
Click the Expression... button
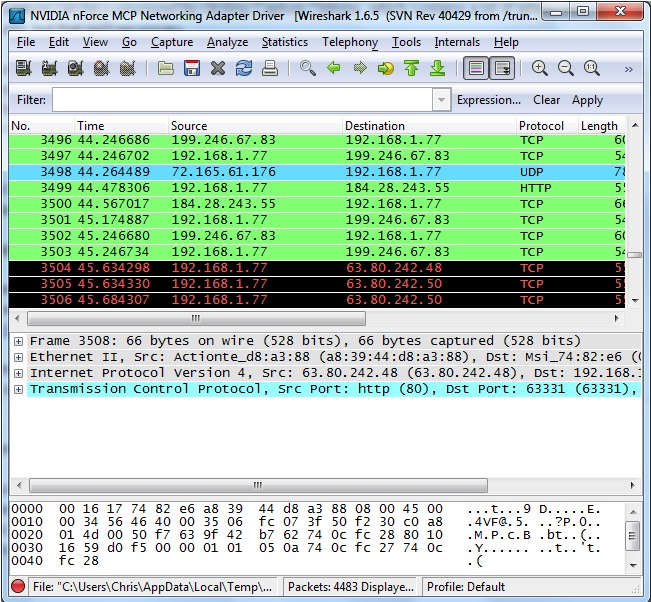click(x=488, y=100)
